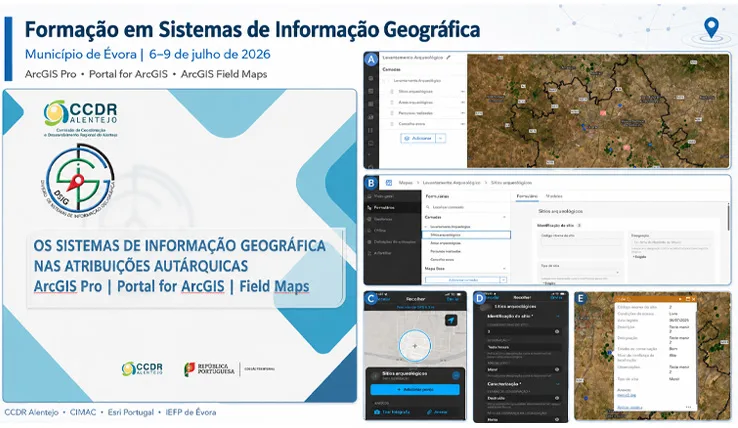The image size is (738, 428).
Task: Open options for Áreas arqueológicas layer in Camadas
Action: pos(462,102)
